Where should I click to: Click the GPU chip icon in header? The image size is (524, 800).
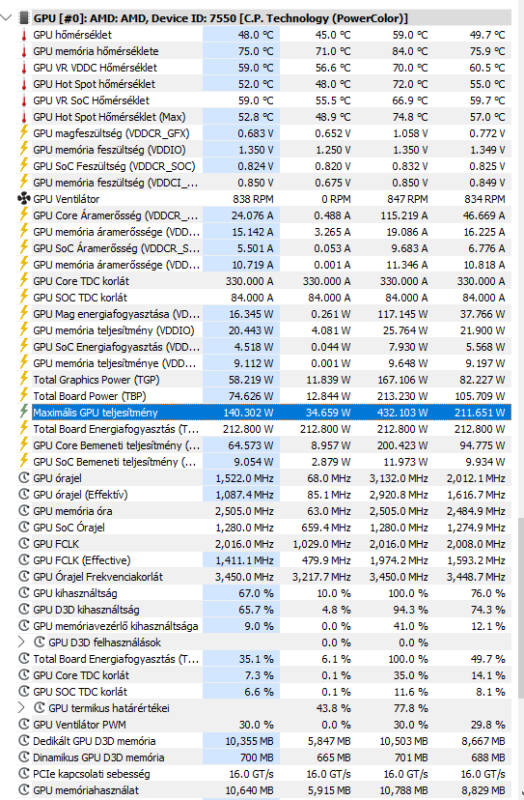pyautogui.click(x=23, y=18)
